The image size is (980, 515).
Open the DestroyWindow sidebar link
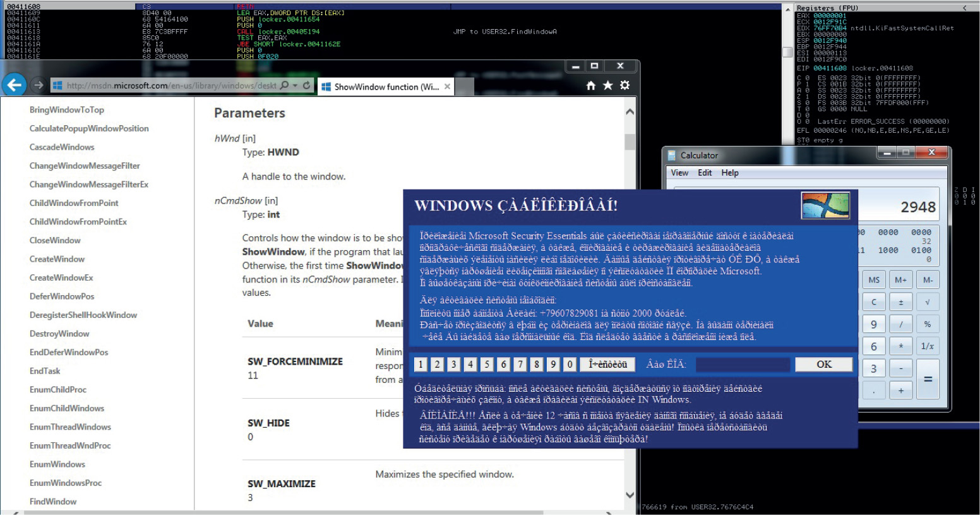(x=59, y=334)
